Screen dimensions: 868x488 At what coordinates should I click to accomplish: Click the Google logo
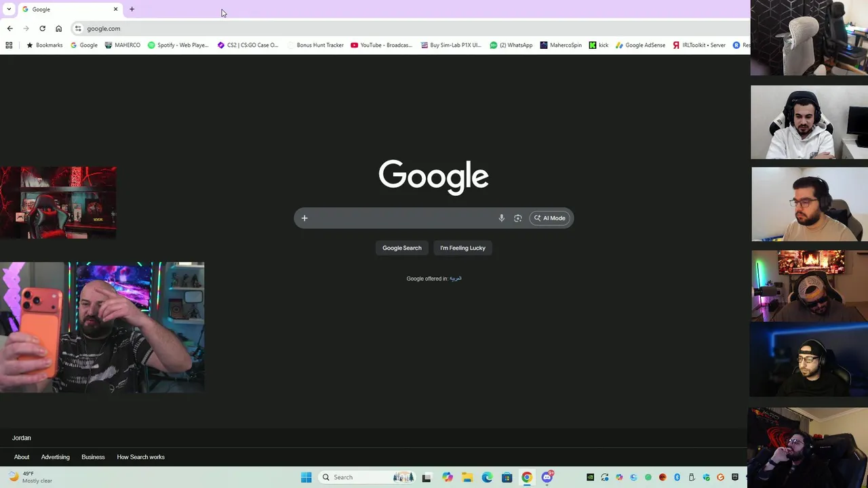click(434, 177)
